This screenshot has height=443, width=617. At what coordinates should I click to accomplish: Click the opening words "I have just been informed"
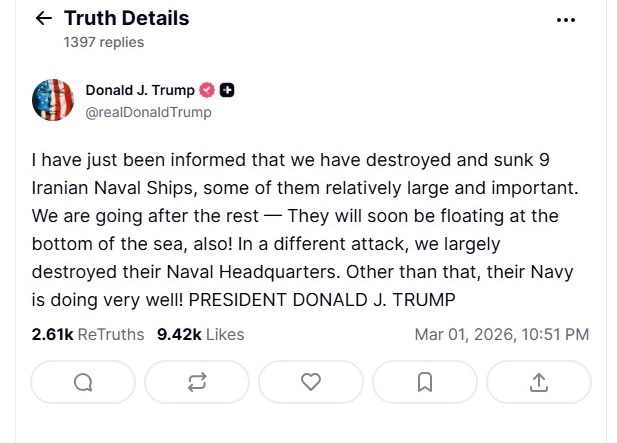pos(125,160)
